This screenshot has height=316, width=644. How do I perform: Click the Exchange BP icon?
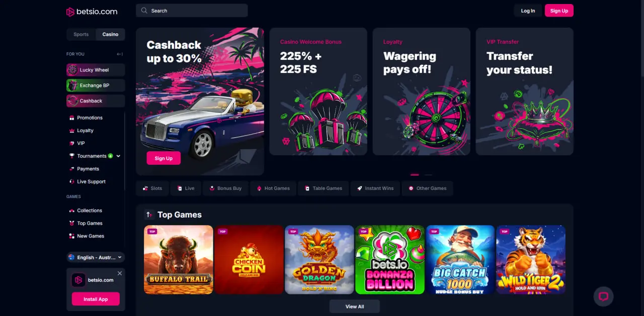73,85
